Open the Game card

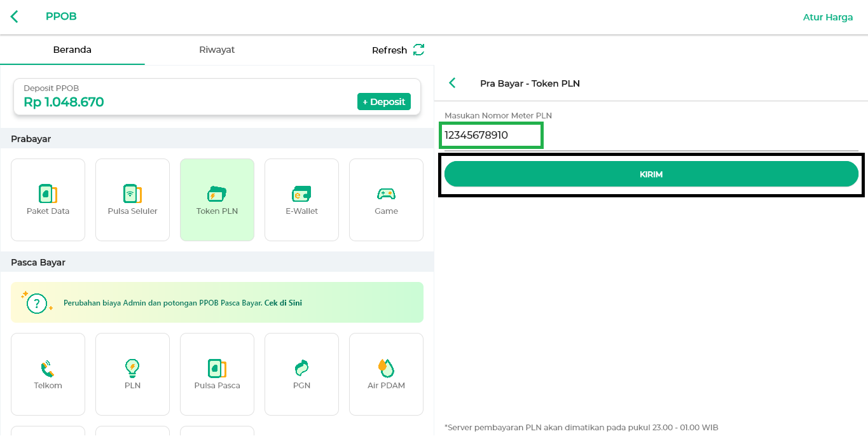[386, 200]
